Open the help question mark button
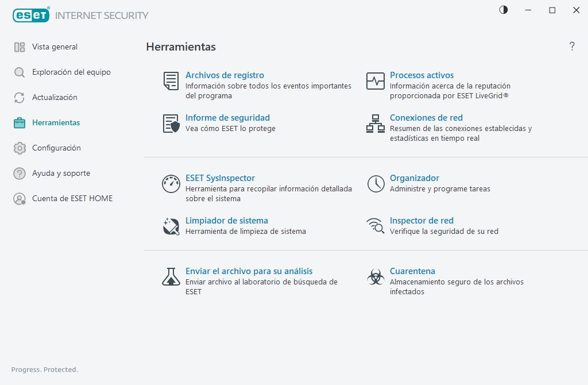This screenshot has height=385, width=588. pos(572,47)
